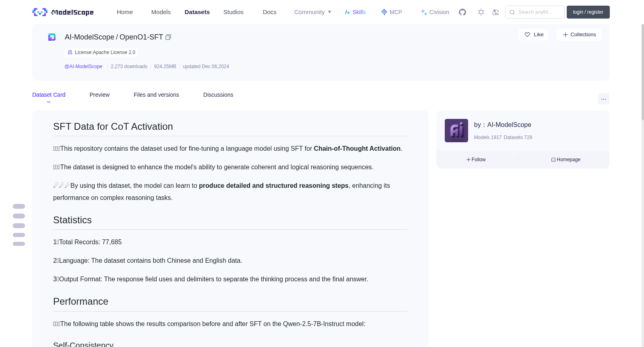This screenshot has height=347, width=644.
Task: Click the SFT Data for CoT Activation heading
Action: click(113, 127)
